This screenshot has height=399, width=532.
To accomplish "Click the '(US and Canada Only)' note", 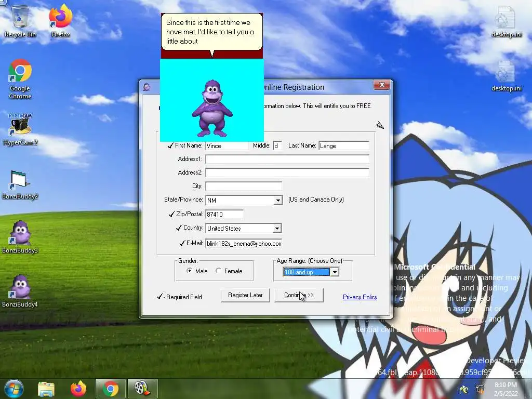I will tap(316, 199).
